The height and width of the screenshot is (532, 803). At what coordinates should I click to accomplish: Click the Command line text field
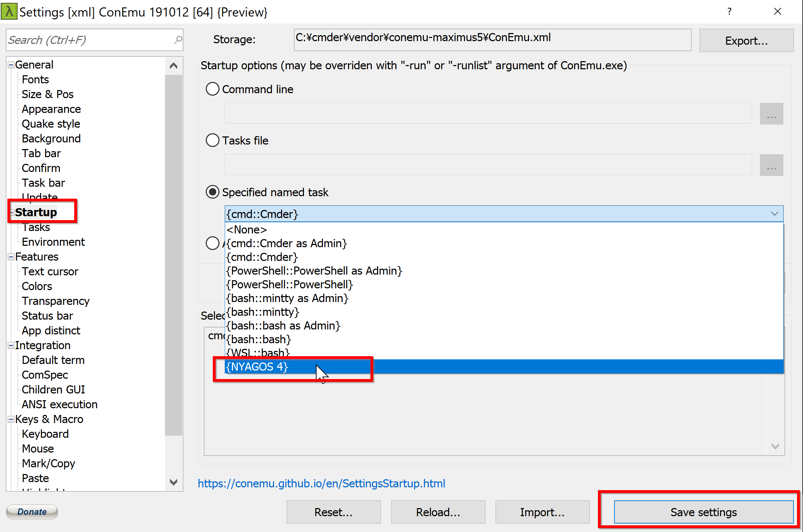coord(488,113)
